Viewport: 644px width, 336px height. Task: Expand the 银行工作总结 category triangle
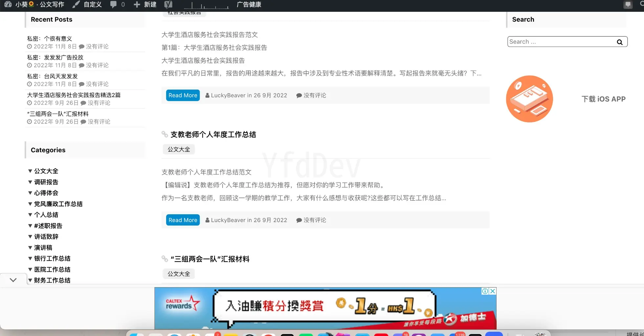30,259
